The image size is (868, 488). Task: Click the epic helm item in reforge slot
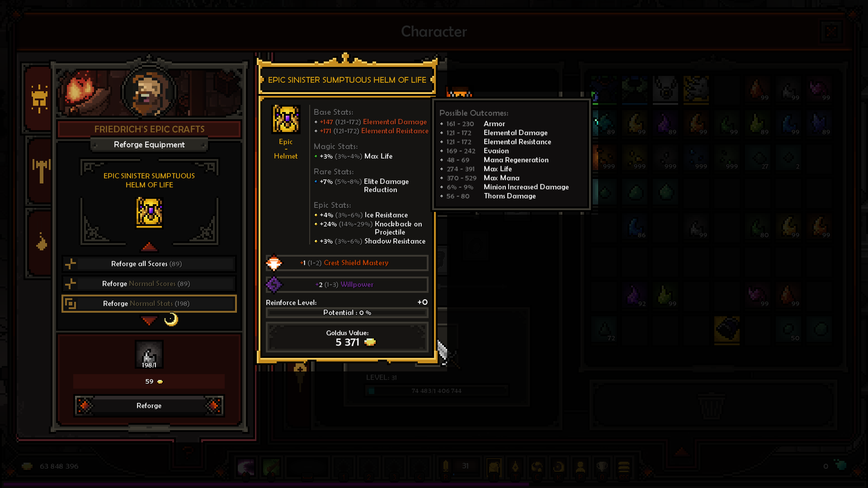[149, 211]
